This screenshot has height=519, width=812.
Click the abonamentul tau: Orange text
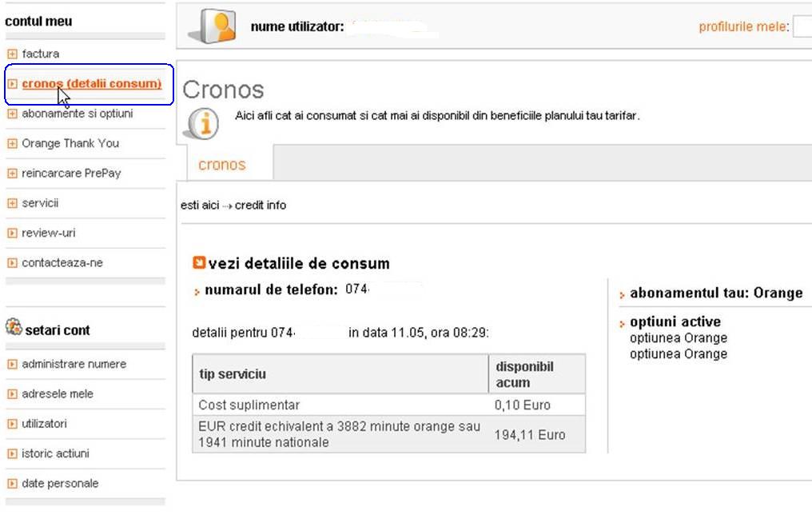[716, 293]
